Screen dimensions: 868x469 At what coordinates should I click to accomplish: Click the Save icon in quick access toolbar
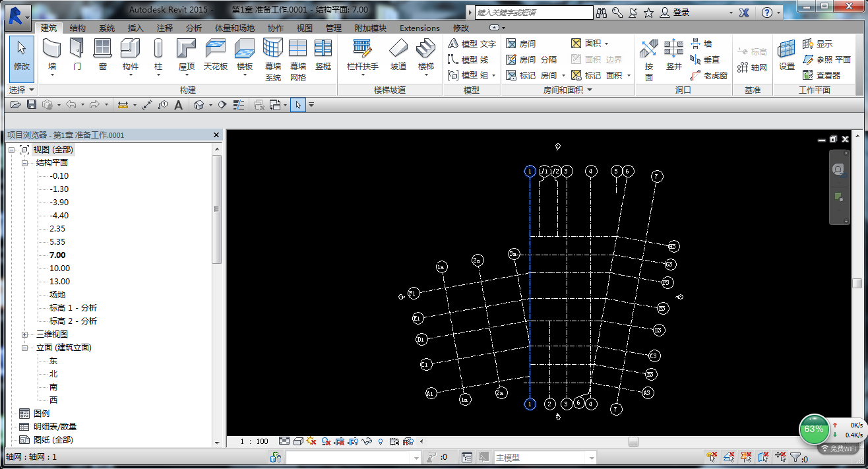pos(32,105)
